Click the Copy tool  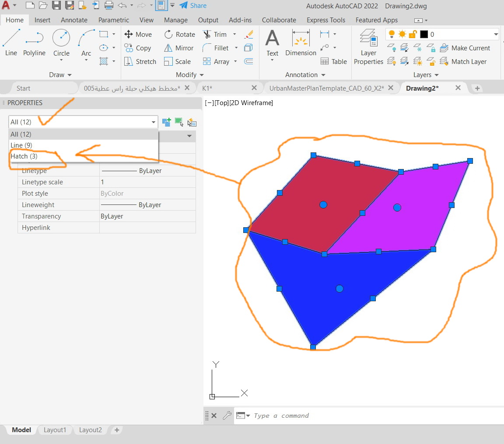(137, 48)
